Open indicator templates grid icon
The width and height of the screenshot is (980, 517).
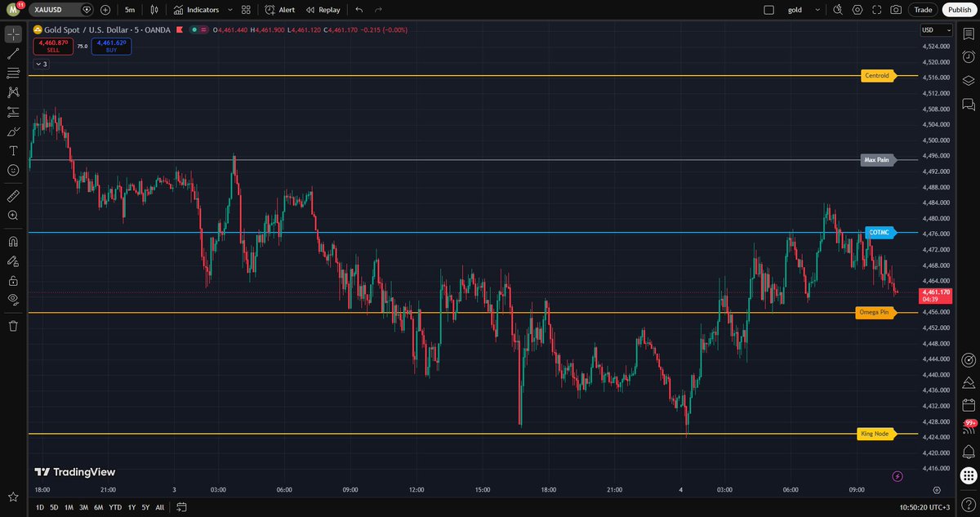coord(246,10)
